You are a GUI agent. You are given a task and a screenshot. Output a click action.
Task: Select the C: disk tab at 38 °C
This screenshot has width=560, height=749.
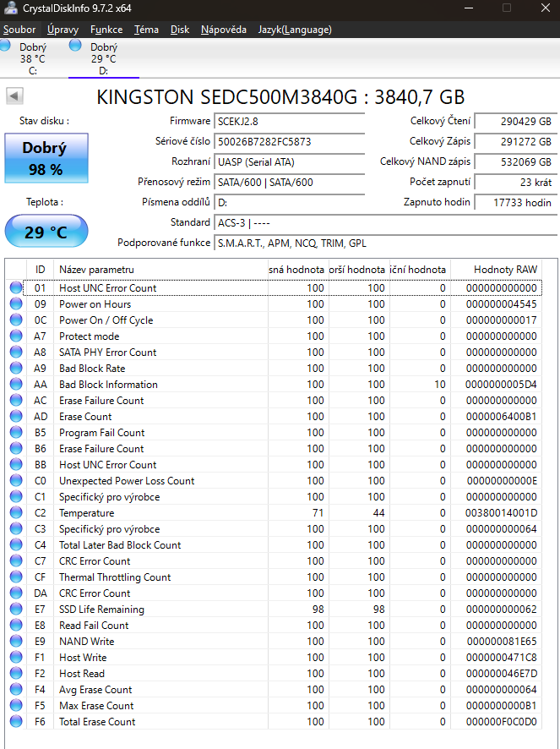pos(32,58)
